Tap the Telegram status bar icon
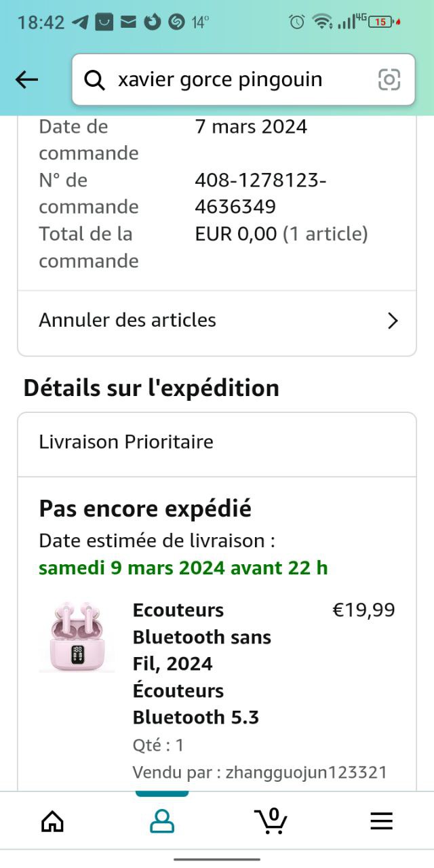Image resolution: width=434 pixels, height=868 pixels. pos(80,22)
